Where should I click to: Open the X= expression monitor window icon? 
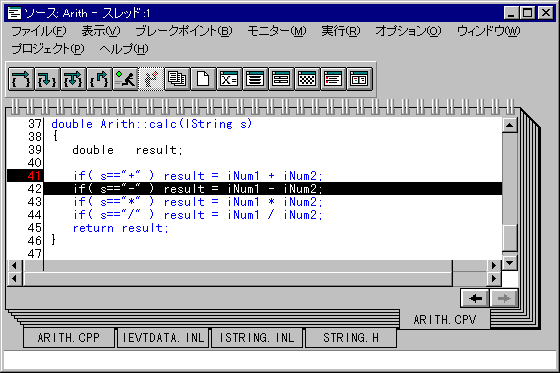(229, 79)
